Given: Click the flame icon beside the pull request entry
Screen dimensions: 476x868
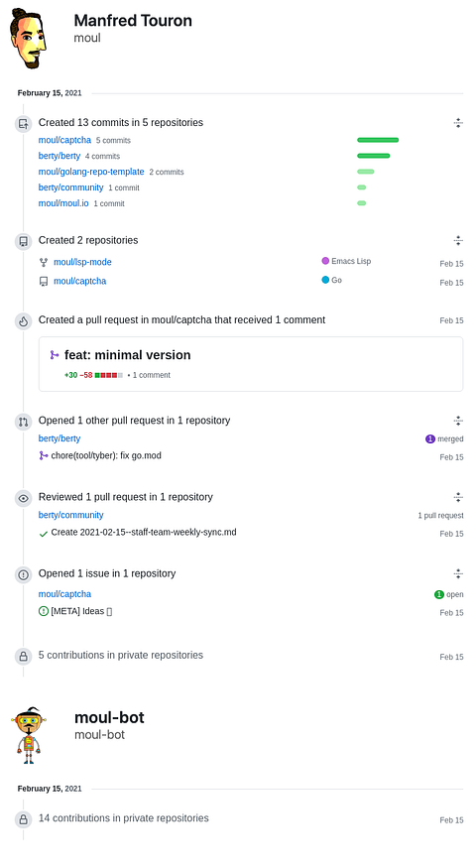Looking at the screenshot, I should tap(23, 321).
